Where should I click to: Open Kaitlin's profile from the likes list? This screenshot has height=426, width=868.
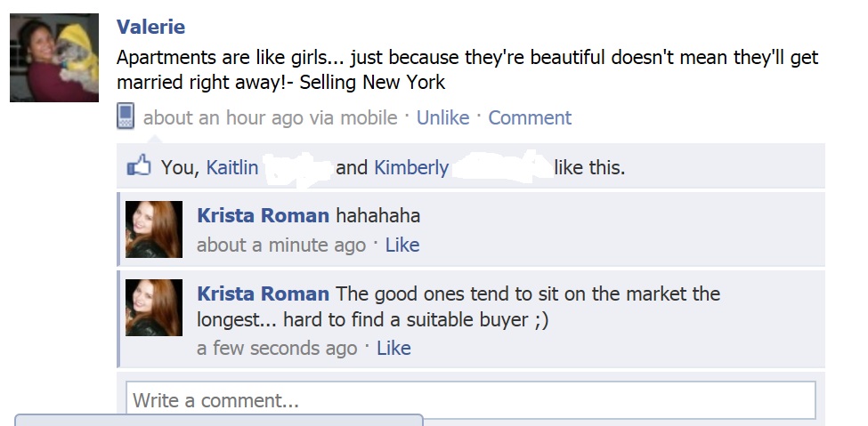(232, 167)
